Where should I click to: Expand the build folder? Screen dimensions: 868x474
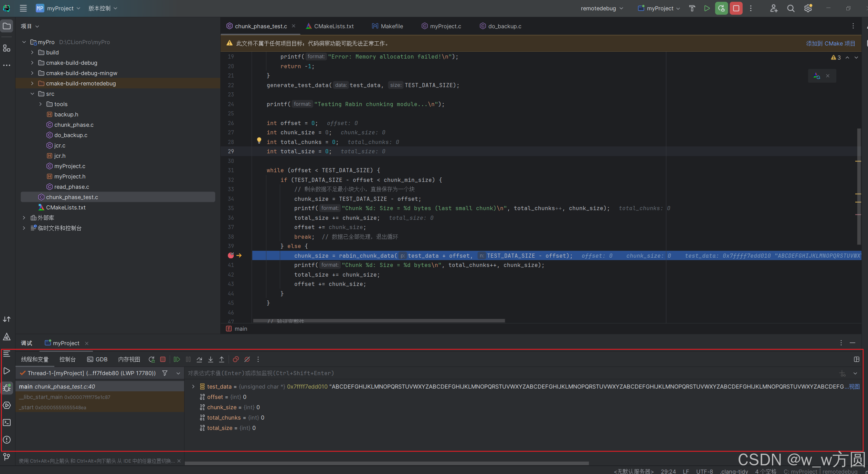pyautogui.click(x=32, y=52)
